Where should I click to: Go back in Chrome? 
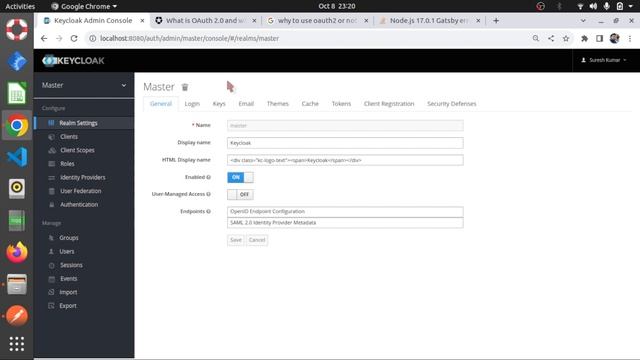coord(44,38)
